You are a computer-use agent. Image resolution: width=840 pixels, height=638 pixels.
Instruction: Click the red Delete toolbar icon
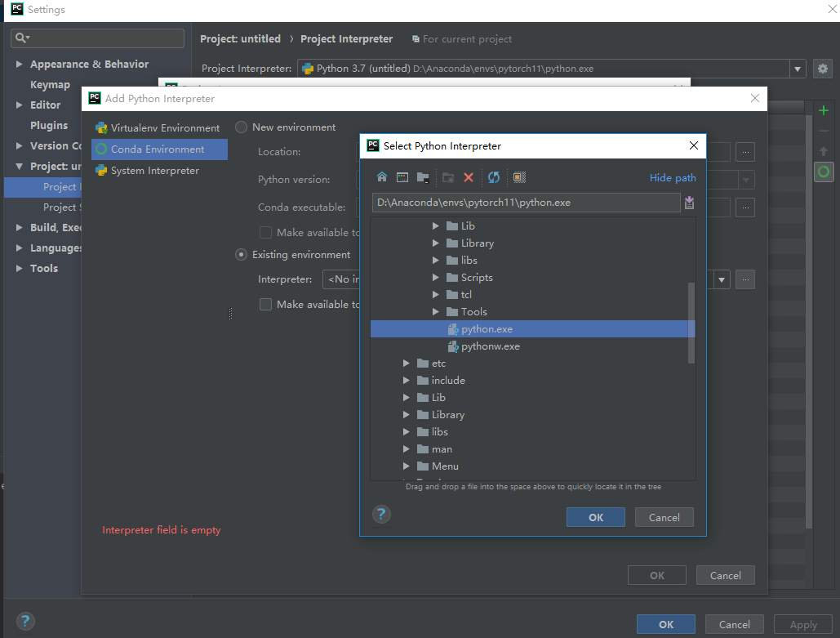click(x=469, y=177)
